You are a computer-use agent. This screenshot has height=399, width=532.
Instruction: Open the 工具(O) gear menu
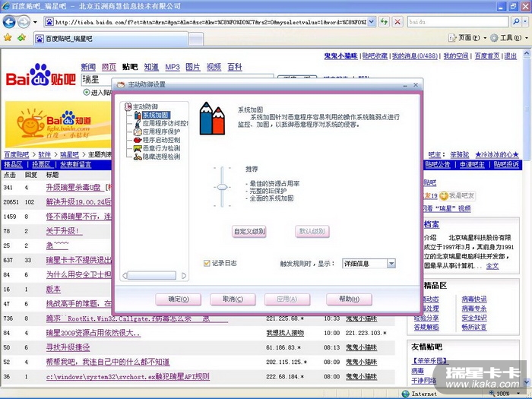click(508, 38)
